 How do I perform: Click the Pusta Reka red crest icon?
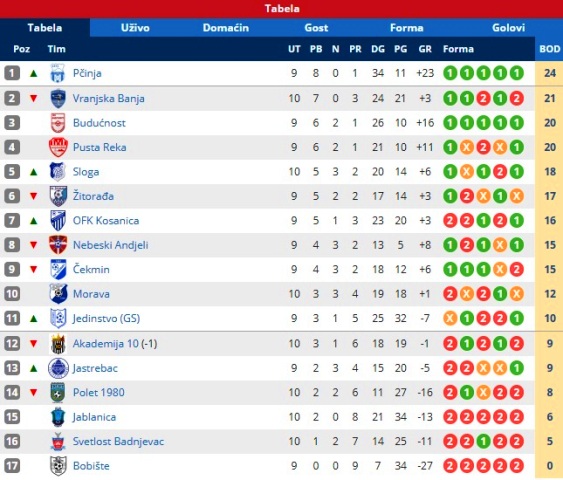(58, 147)
